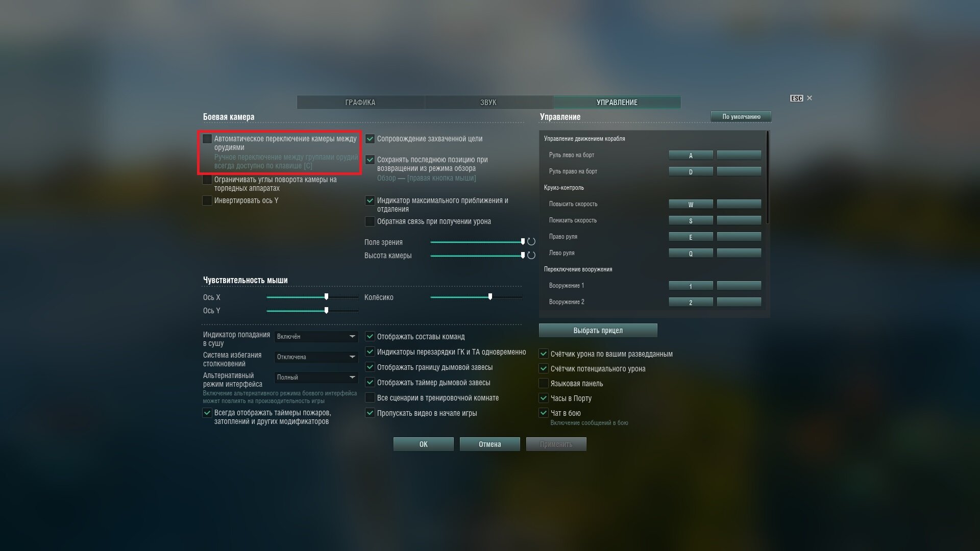Uncheck Сопровождение захваченной цели

370,139
